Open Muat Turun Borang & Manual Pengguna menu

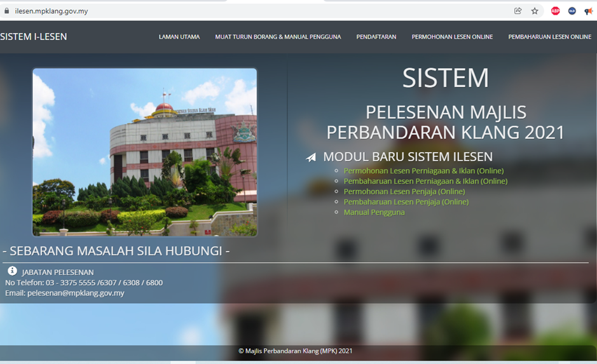(278, 37)
